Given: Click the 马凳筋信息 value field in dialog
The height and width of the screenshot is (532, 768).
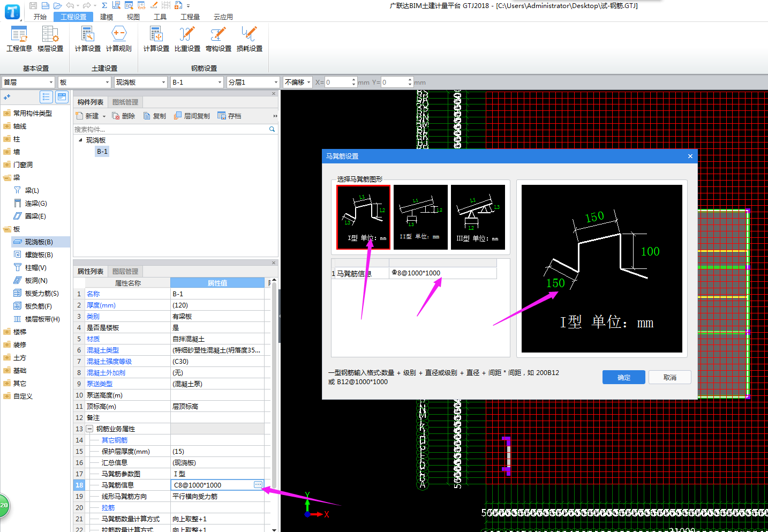Looking at the screenshot, I should coord(442,273).
